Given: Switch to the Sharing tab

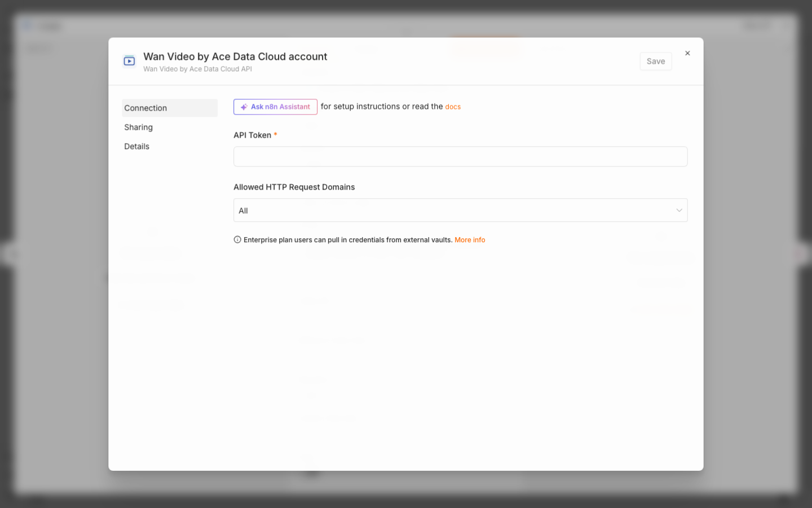Looking at the screenshot, I should (170, 127).
